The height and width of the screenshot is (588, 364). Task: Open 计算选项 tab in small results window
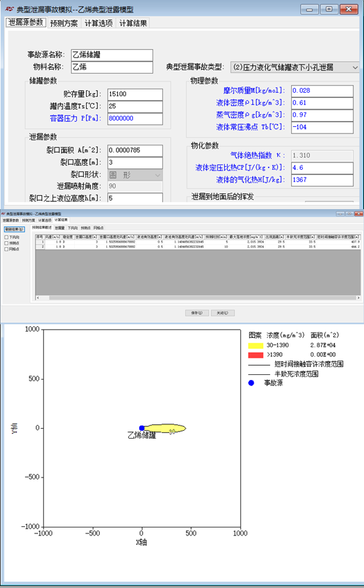(45, 220)
